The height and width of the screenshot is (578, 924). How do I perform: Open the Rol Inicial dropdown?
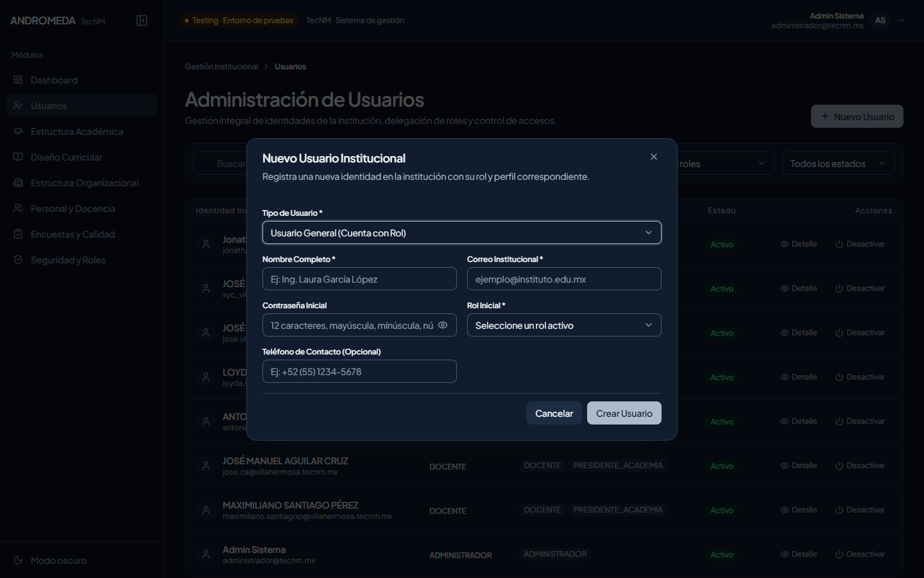564,325
